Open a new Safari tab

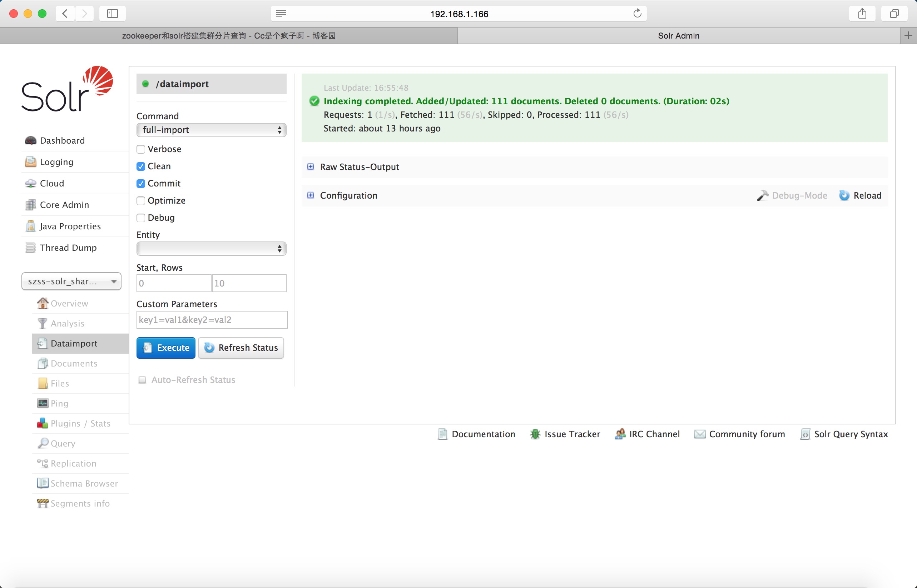(908, 36)
